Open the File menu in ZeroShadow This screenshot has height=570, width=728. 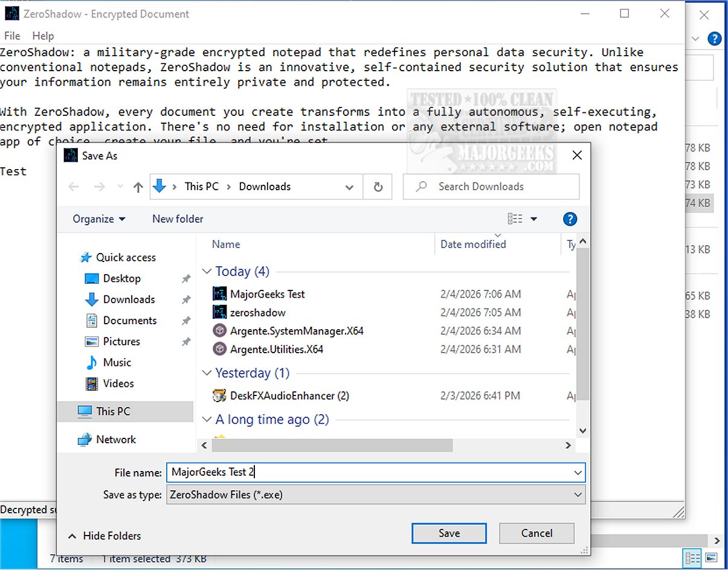click(12, 36)
